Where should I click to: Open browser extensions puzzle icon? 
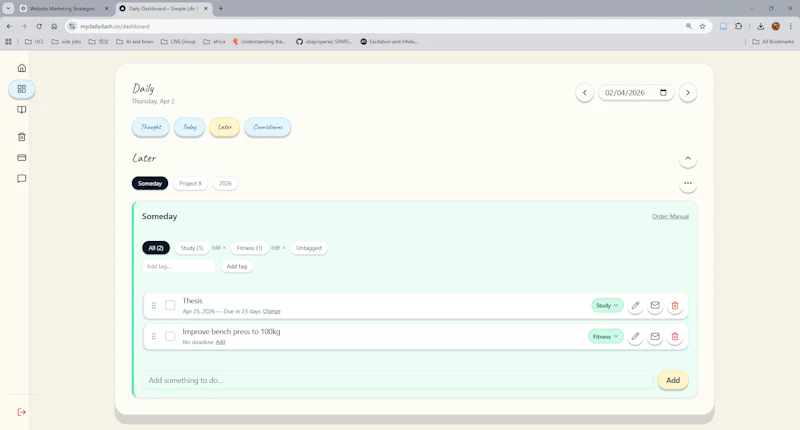(738, 26)
